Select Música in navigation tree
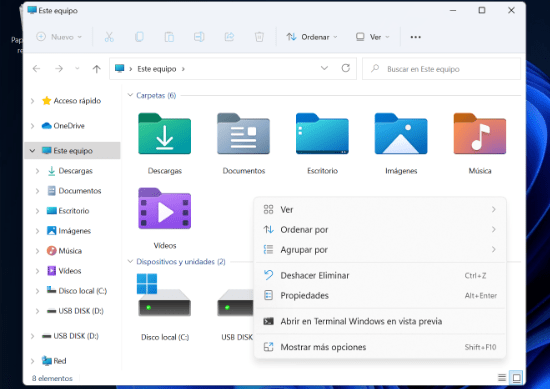The height and width of the screenshot is (389, 550). coord(70,251)
